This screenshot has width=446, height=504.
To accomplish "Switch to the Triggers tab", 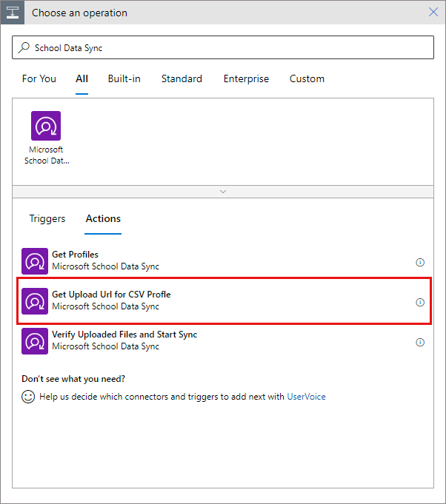I will pyautogui.click(x=47, y=218).
